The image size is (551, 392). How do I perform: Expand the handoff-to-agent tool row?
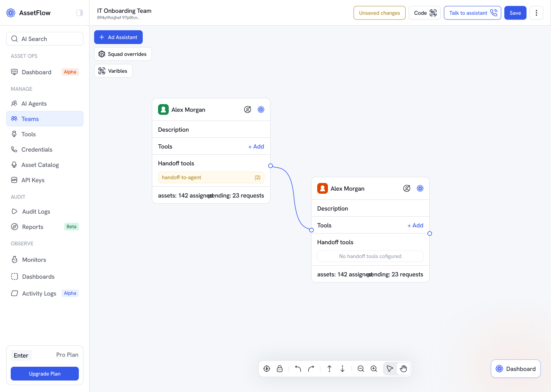[x=211, y=177]
